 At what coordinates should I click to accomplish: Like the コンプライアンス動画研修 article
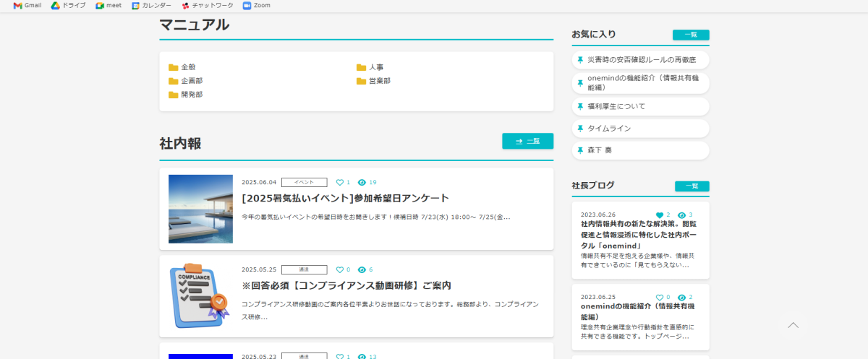(340, 269)
